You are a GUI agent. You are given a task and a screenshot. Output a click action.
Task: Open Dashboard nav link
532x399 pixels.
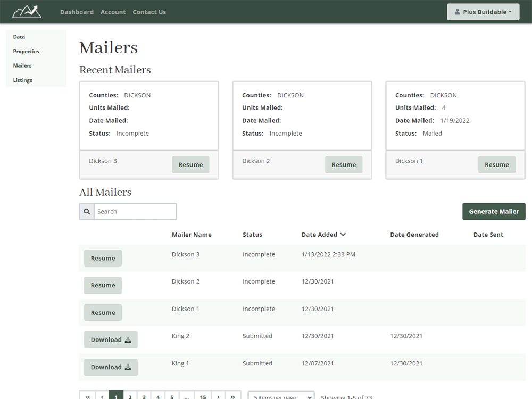pyautogui.click(x=77, y=12)
